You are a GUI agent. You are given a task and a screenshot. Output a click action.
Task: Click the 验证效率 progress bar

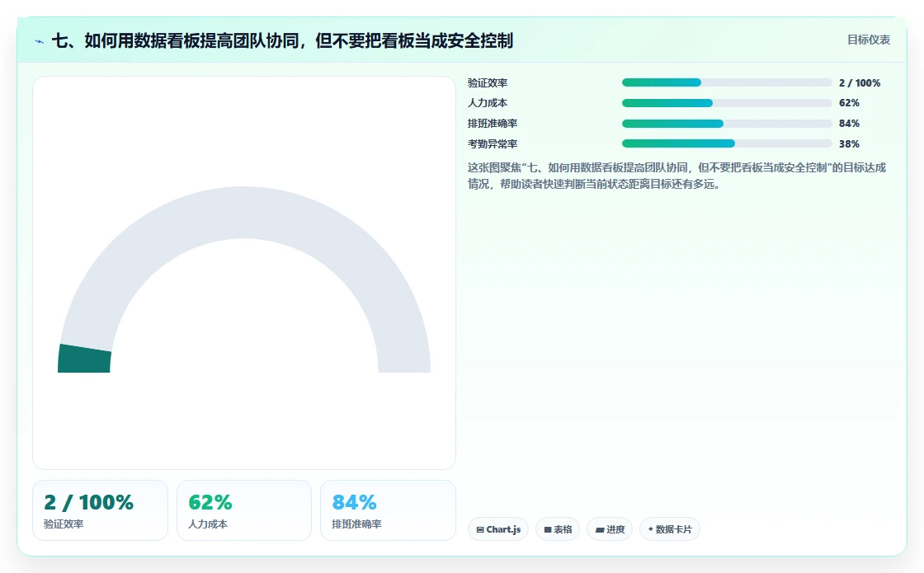coord(727,82)
